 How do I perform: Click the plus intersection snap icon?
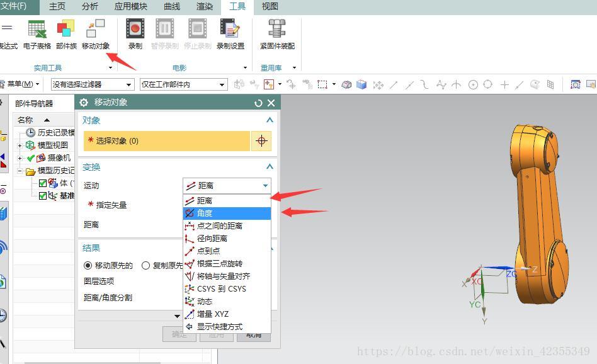click(504, 84)
